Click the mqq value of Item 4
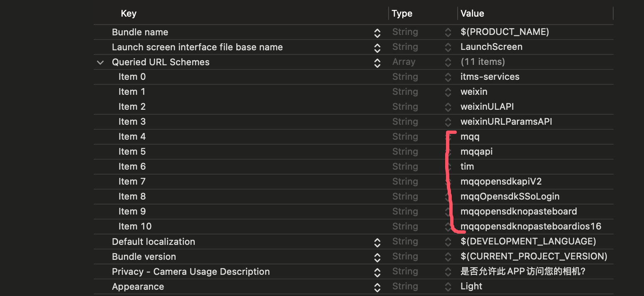 coord(470,137)
